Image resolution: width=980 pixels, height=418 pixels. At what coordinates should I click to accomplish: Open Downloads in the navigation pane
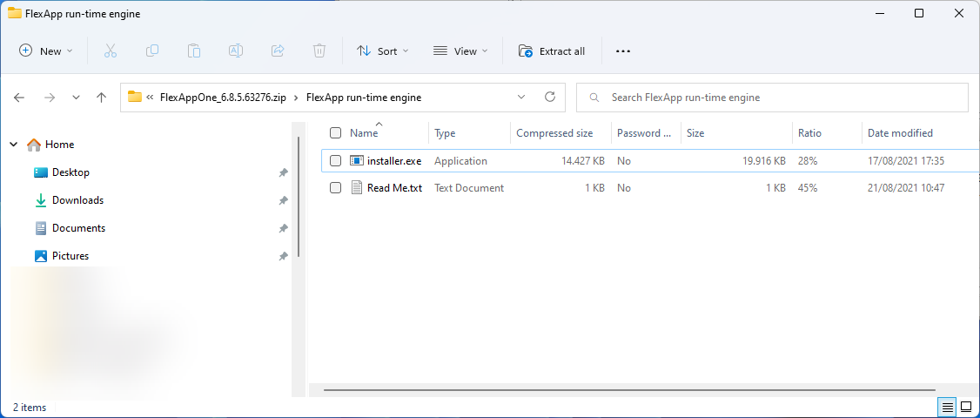pos(77,200)
